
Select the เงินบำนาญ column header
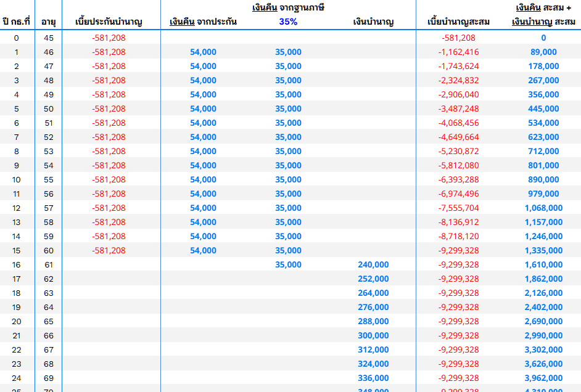(373, 22)
